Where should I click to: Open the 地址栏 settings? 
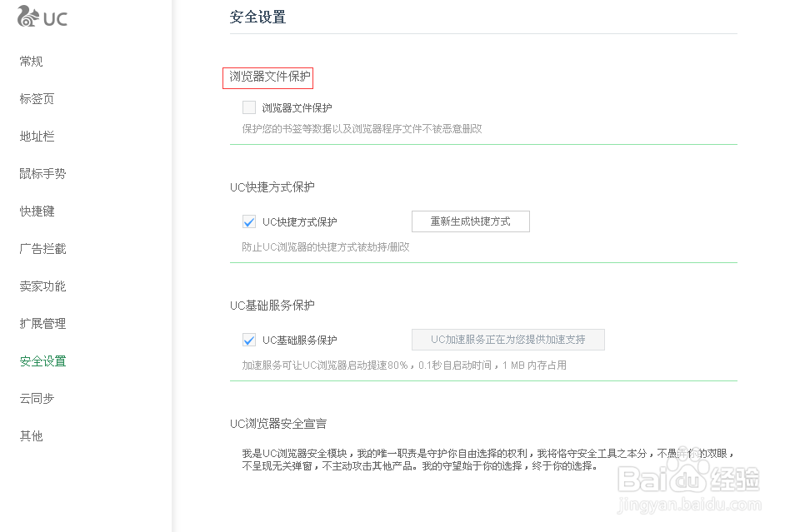tap(37, 136)
